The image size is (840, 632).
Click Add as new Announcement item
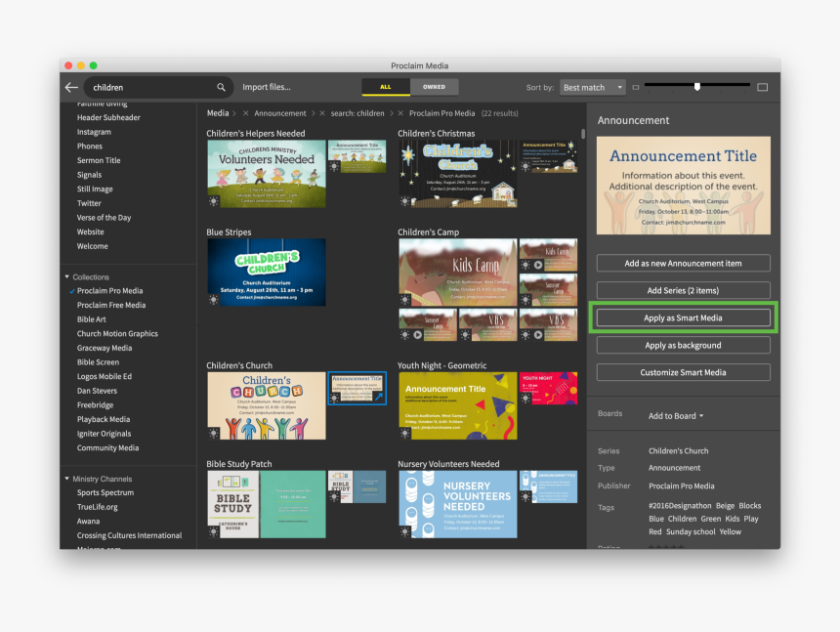pos(684,264)
